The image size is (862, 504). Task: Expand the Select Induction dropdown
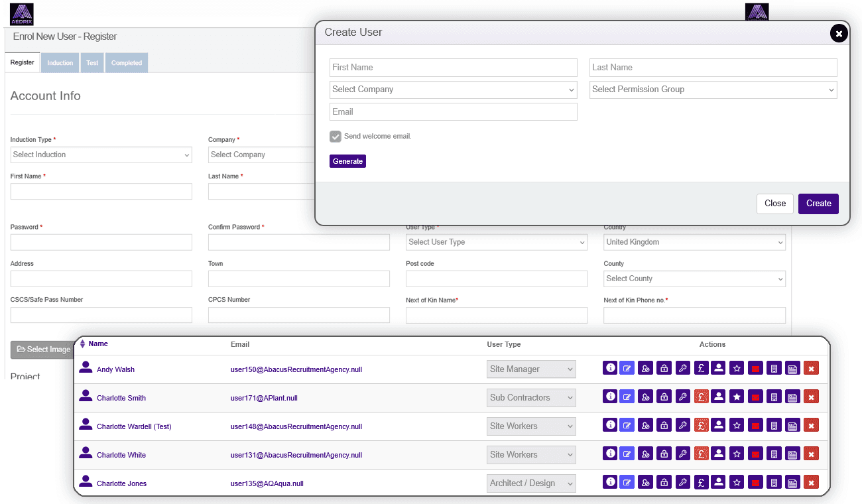pos(101,155)
